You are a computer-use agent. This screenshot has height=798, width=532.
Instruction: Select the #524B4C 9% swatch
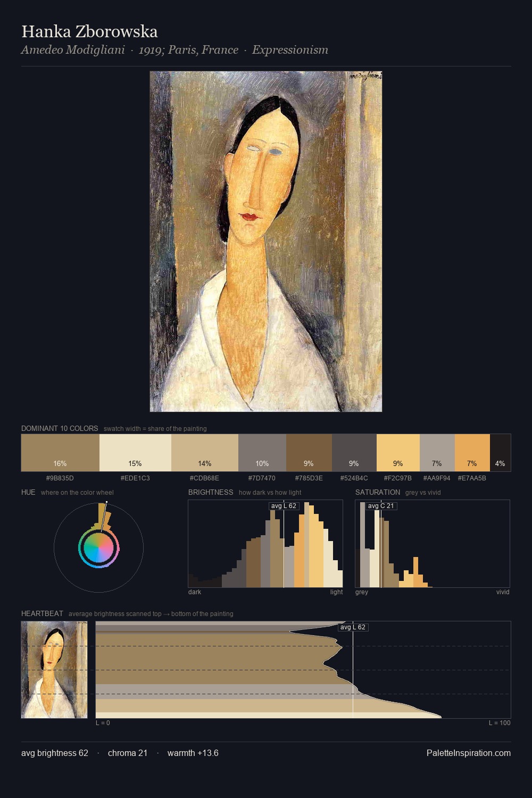pyautogui.click(x=354, y=453)
